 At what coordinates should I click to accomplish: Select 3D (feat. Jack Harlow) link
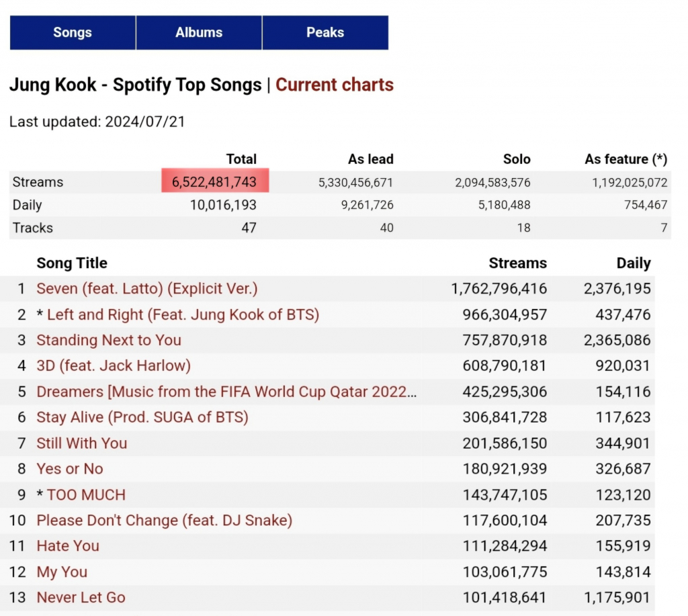[114, 366]
